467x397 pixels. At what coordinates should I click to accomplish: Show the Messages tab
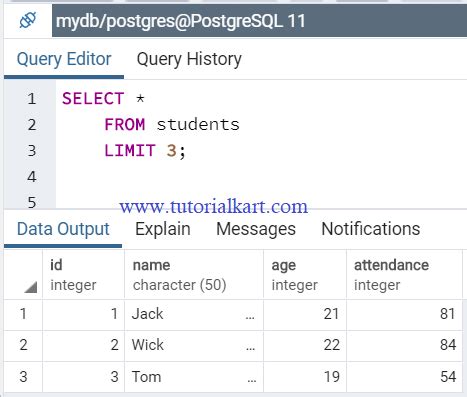point(256,229)
